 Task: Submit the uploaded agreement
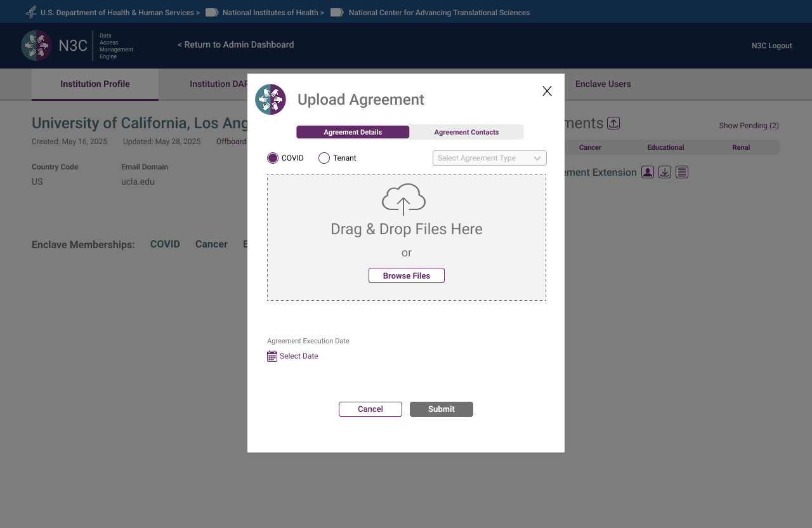[441, 409]
